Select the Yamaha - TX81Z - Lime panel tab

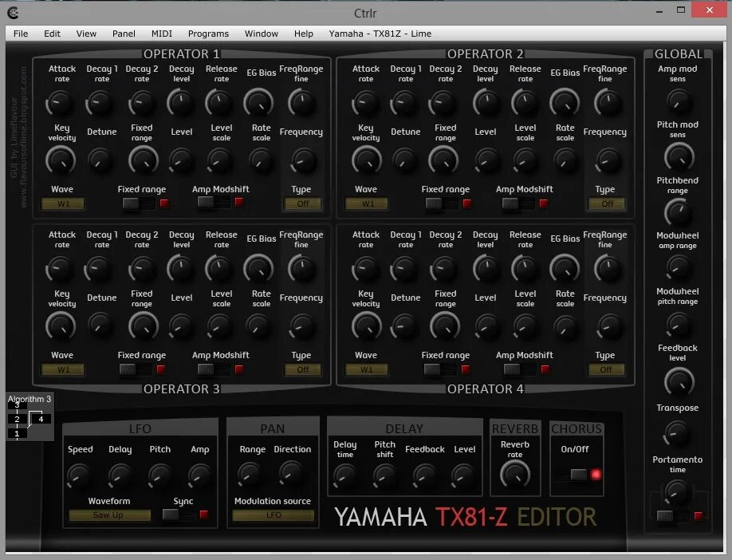tap(380, 34)
